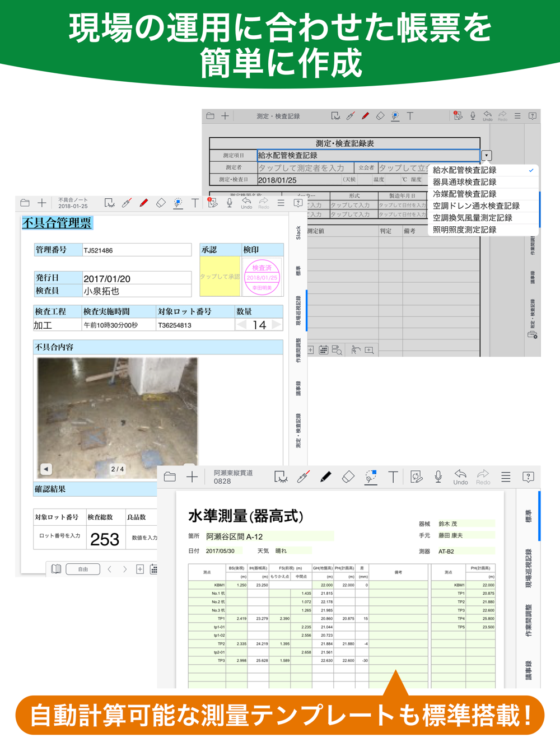Increase 数量 with the right arrow
This screenshot has width=560, height=747.
click(276, 325)
